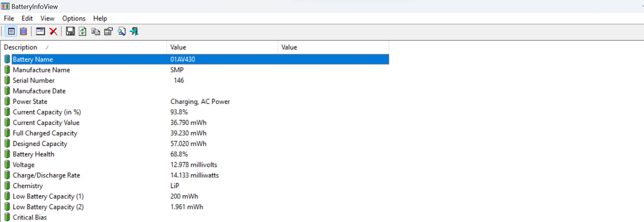Click the value 12.978 millivolts
644x222 pixels.
coord(194,165)
